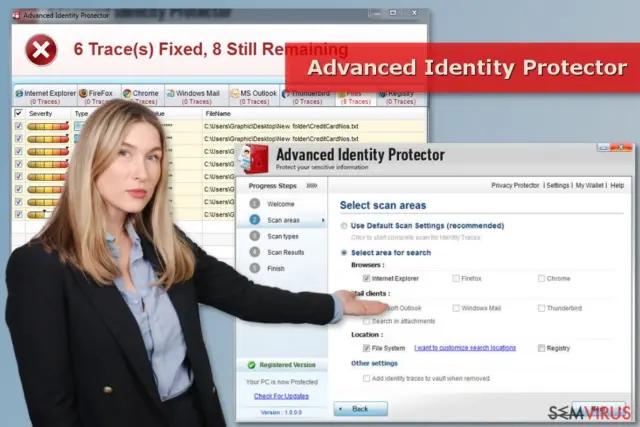Click the severity bar in the first row
The height and width of the screenshot is (427, 640).
click(48, 126)
